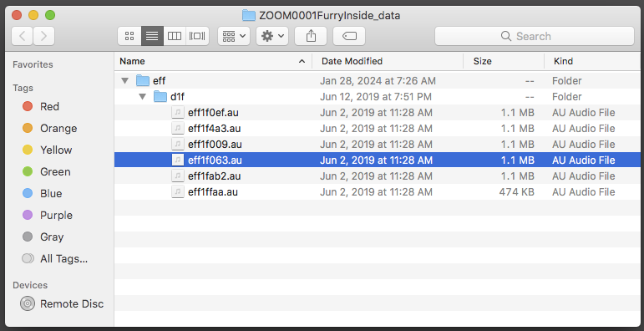The image size is (644, 331).
Task: Switch to icon view
Action: click(129, 36)
